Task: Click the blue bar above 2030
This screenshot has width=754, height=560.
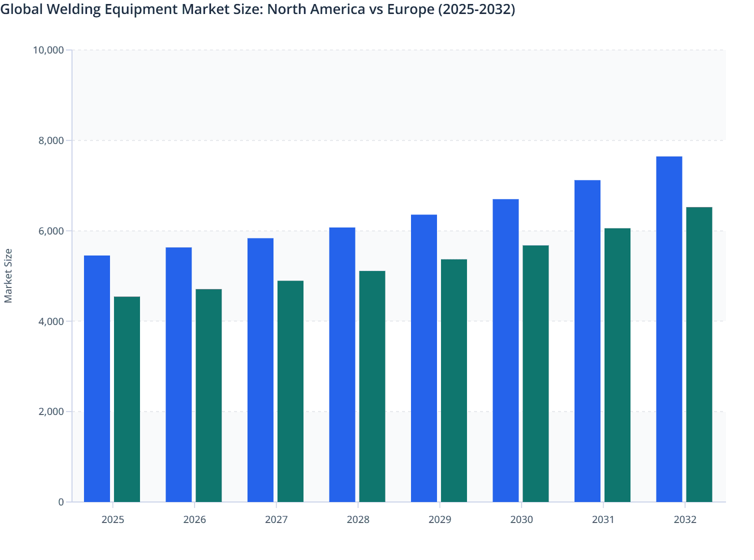Action: (x=506, y=350)
